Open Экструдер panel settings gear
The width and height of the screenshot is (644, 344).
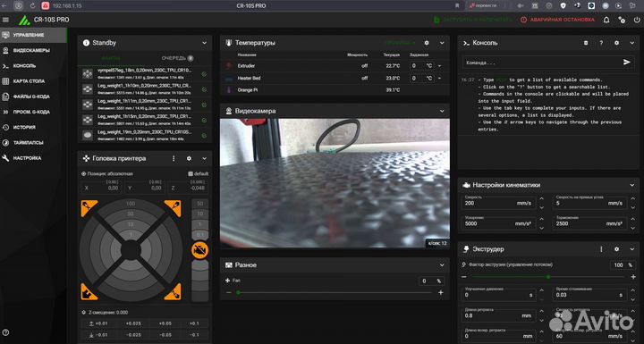tap(616, 249)
